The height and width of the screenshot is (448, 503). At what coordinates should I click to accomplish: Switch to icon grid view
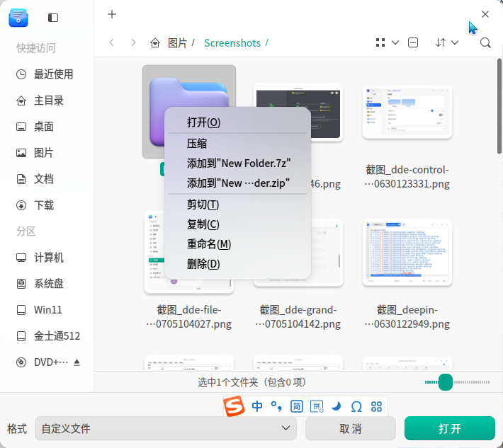[x=380, y=42]
